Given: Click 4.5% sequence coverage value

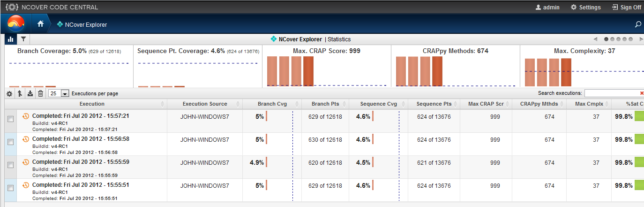Looking at the screenshot, I should point(363,162).
